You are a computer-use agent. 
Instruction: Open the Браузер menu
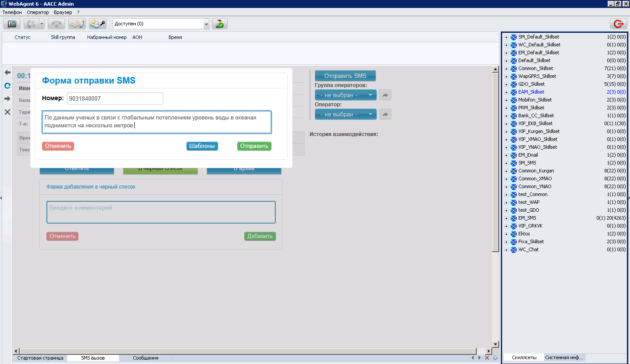tap(63, 12)
